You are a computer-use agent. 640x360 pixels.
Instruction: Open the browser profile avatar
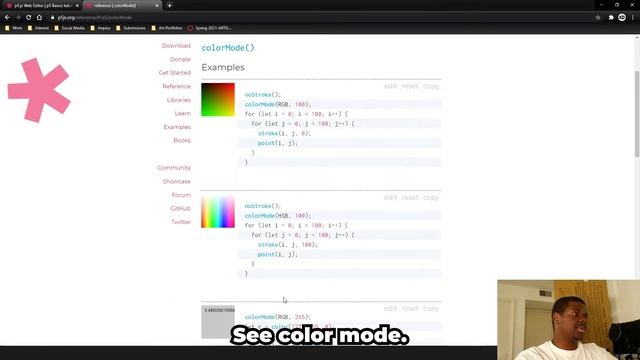point(622,17)
